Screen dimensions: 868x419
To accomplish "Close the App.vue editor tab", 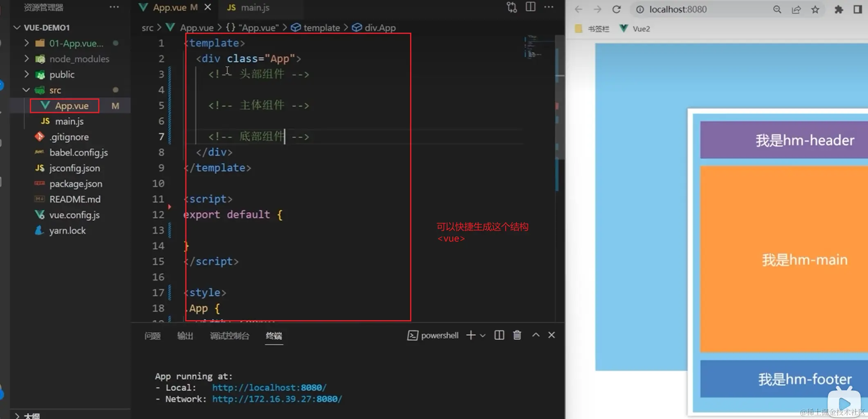I will tap(208, 7).
